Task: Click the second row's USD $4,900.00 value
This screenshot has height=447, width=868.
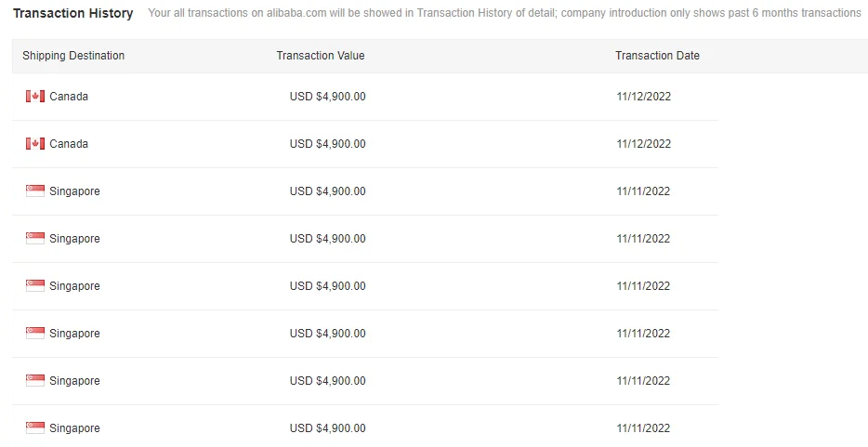Action: (327, 144)
